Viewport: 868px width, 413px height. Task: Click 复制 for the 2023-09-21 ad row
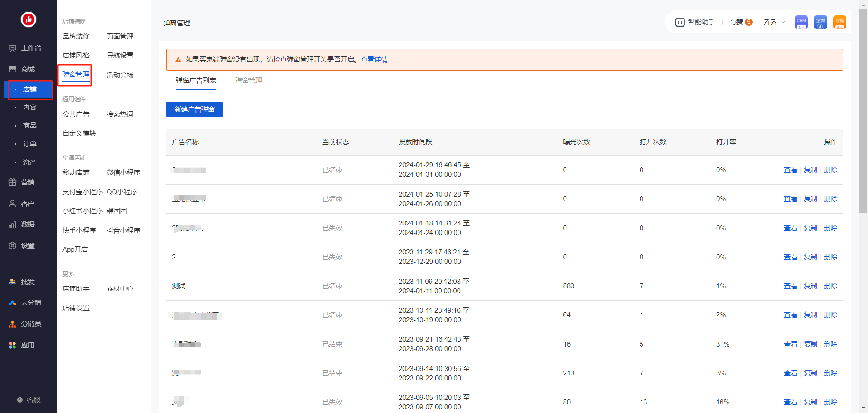[811, 344]
